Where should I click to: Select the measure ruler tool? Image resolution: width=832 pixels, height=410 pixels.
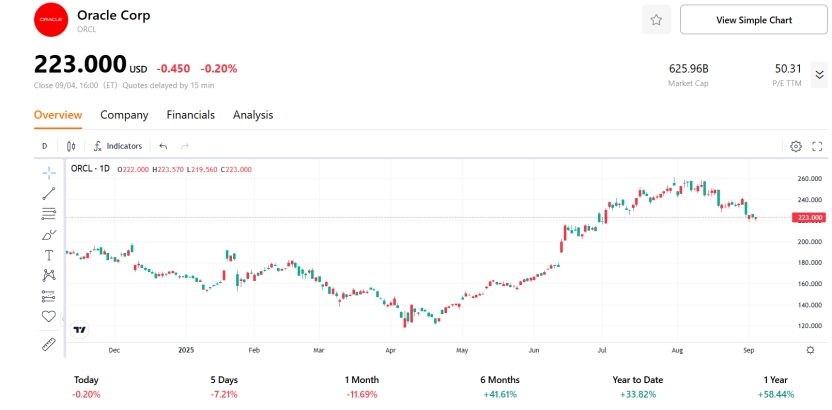[48, 344]
